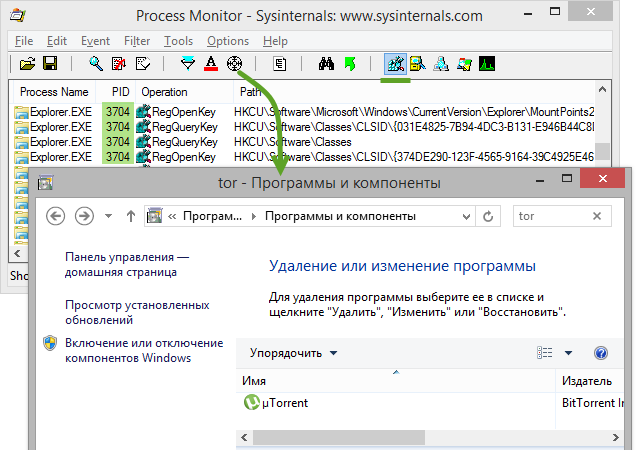Toggle Show File System Activity icon
Image resolution: width=636 pixels, height=450 pixels.
tap(418, 64)
